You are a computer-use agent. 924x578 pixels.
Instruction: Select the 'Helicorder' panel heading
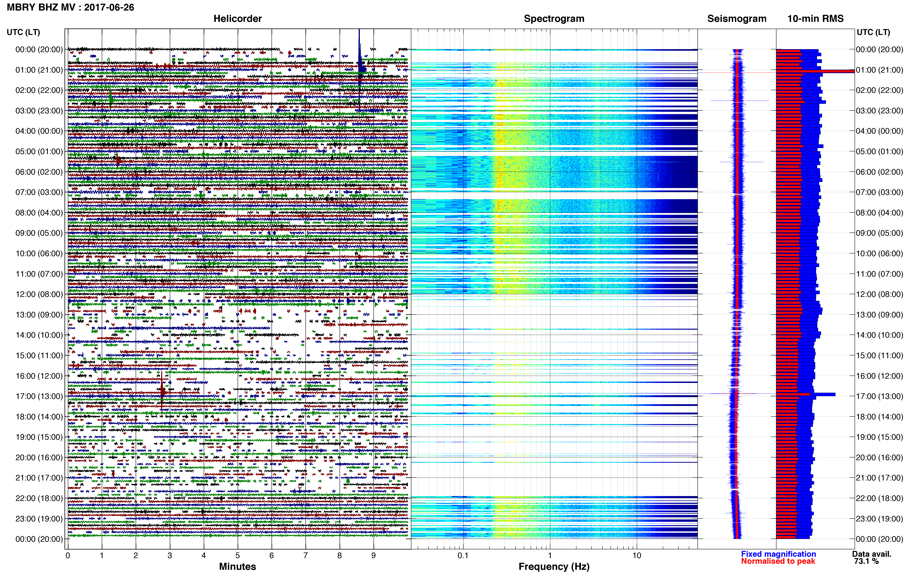[x=237, y=18]
